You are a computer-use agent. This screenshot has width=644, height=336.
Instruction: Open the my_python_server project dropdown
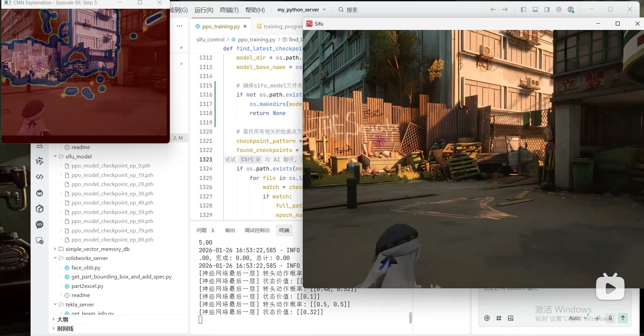301,10
